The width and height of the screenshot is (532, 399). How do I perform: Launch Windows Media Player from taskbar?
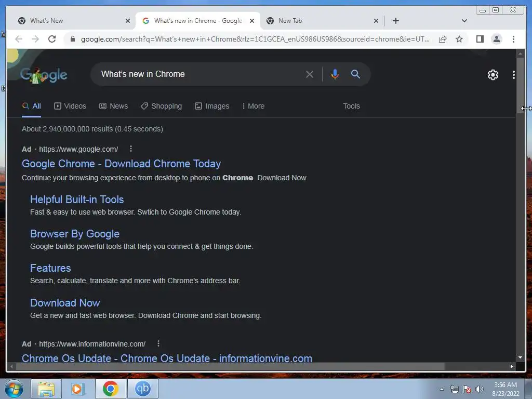(78, 389)
